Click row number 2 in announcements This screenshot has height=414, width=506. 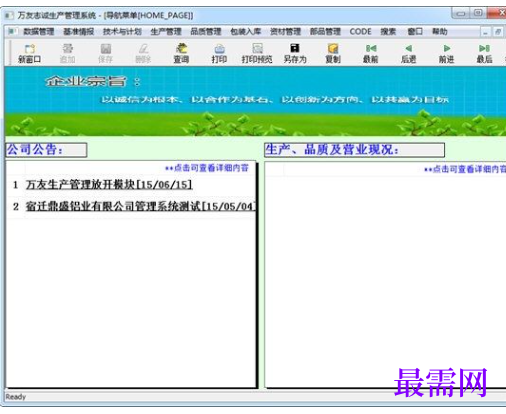click(16, 206)
